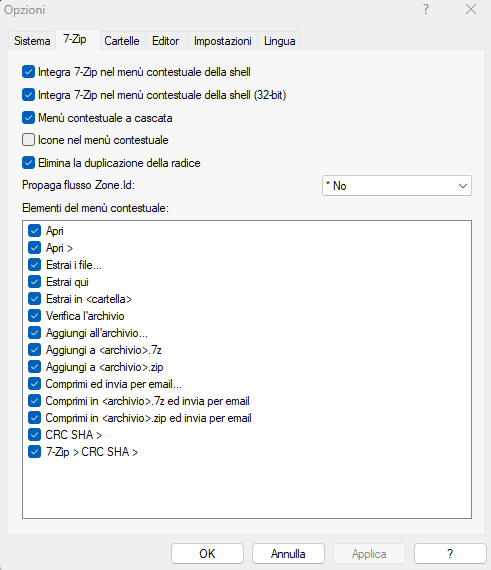491x570 pixels.
Task: Uncheck the 'CRC SHA >' item
Action: (35, 435)
